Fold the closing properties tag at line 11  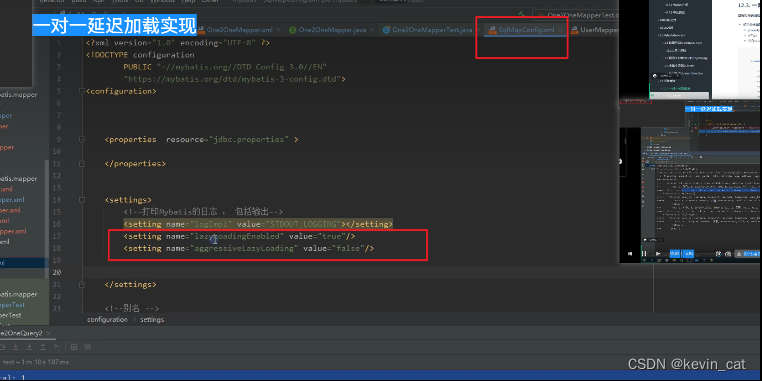pos(81,164)
